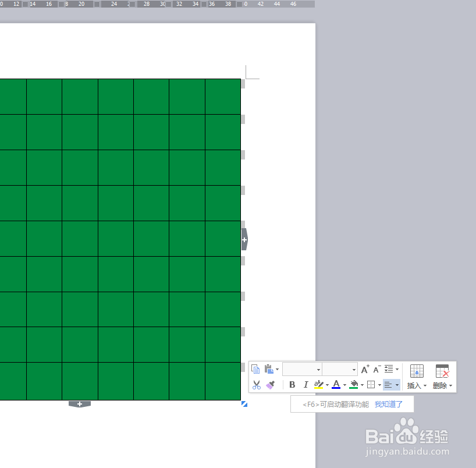Apply yellow text highlight color
Viewport: 476px width, 468px height.
point(318,385)
